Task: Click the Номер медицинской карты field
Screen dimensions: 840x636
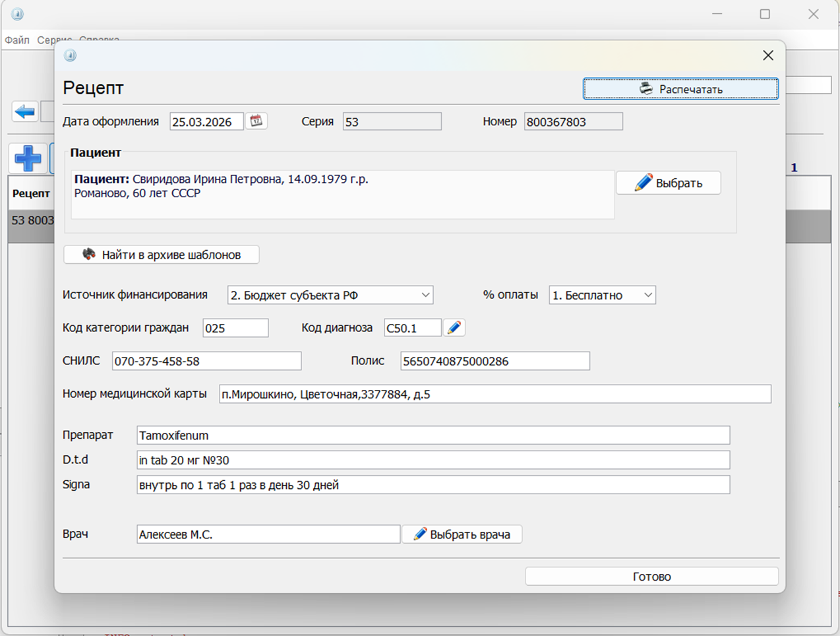Action: pos(495,395)
